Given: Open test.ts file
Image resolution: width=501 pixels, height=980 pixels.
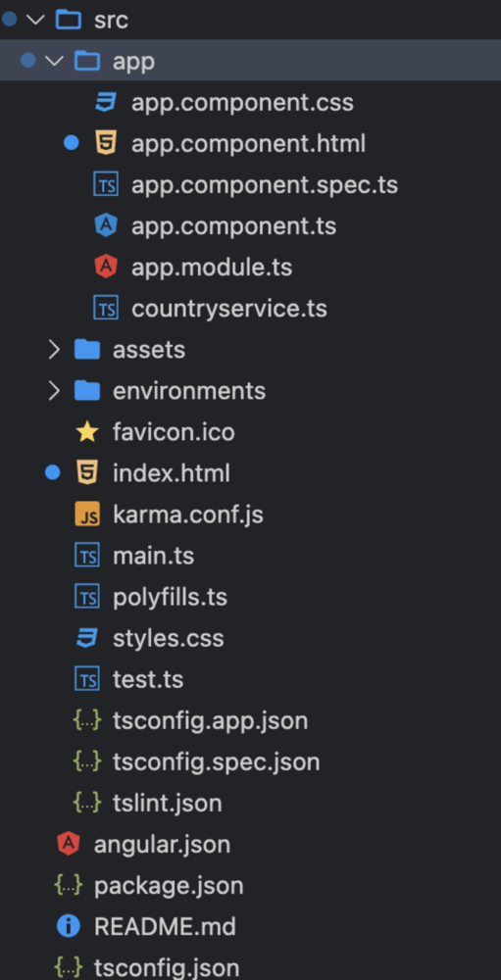Looking at the screenshot, I should pos(148,679).
